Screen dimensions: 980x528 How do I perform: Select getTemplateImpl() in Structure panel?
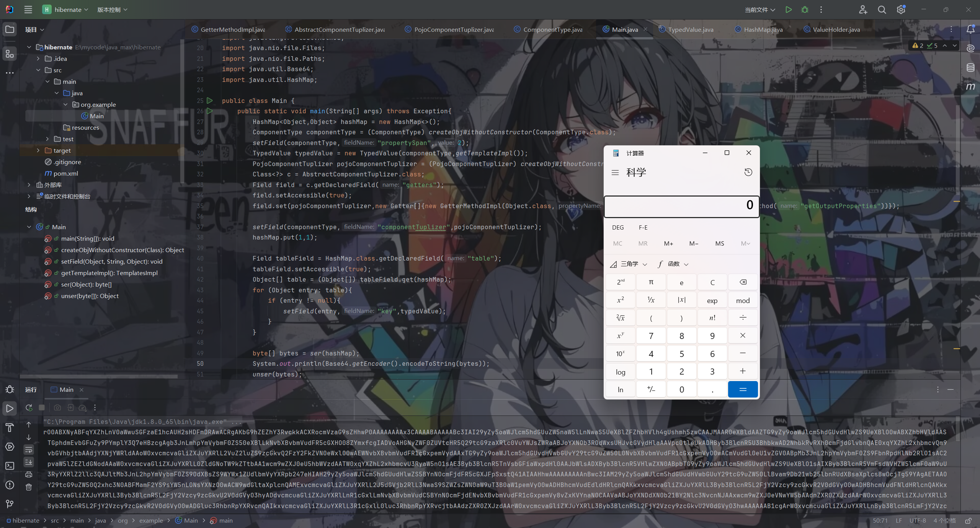[109, 273]
